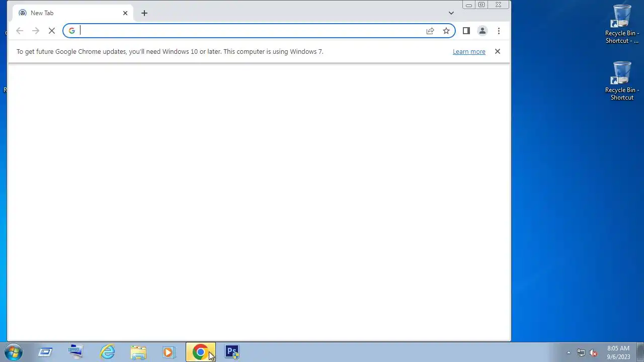Image resolution: width=644 pixels, height=362 pixels.
Task: Show hidden system tray icons
Action: [x=569, y=352]
